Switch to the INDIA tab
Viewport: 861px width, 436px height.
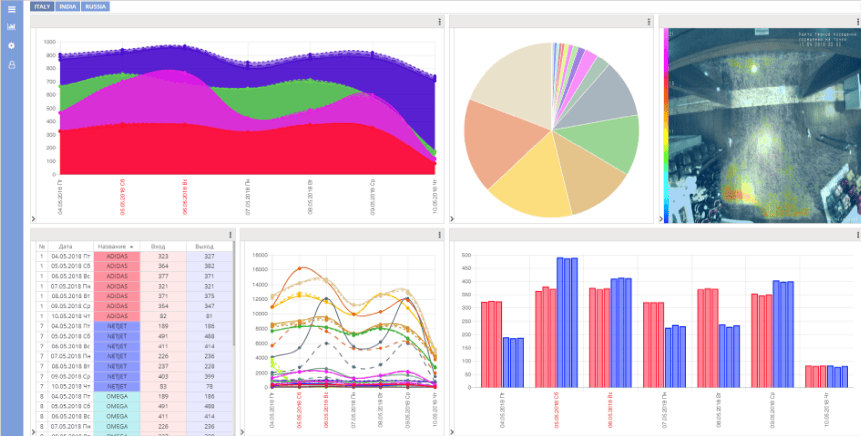click(68, 6)
